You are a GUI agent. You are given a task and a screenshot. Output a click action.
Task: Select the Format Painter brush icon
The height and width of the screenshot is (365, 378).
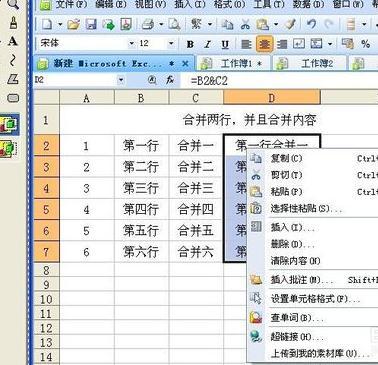pos(291,24)
